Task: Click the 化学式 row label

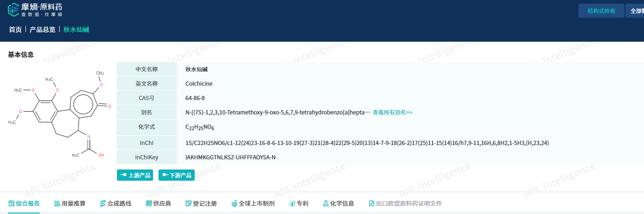Action: click(x=147, y=127)
